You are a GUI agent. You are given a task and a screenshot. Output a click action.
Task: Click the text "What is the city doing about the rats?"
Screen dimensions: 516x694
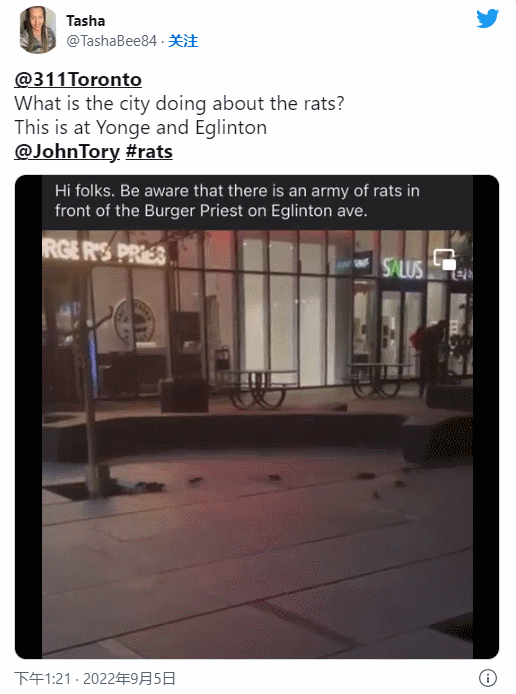tap(179, 104)
